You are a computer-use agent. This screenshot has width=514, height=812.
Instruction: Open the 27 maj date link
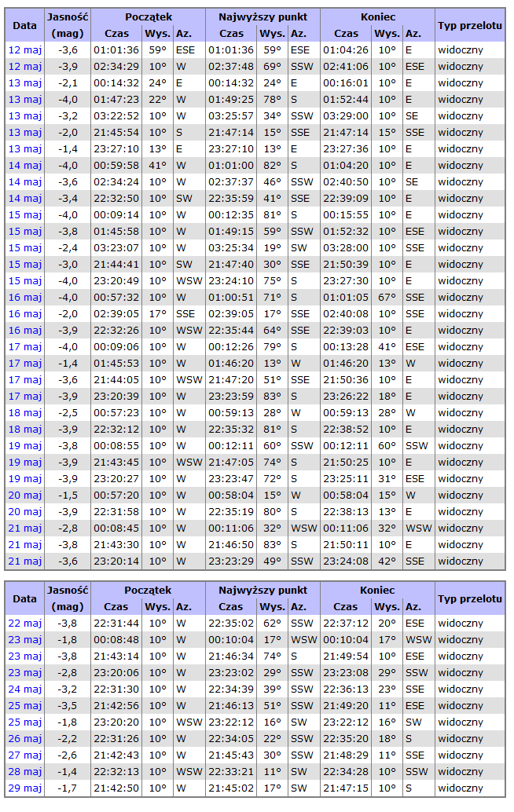[25, 755]
